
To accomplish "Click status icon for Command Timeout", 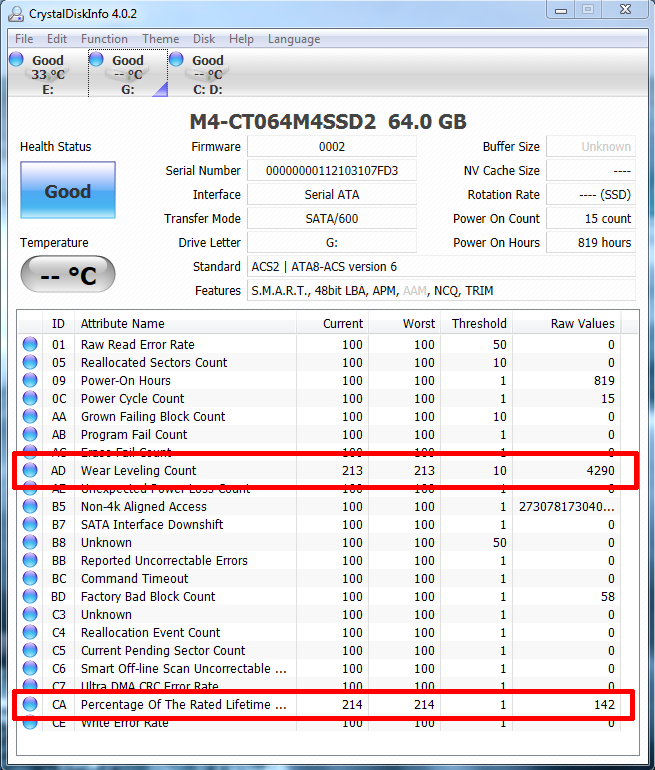I will [x=30, y=578].
